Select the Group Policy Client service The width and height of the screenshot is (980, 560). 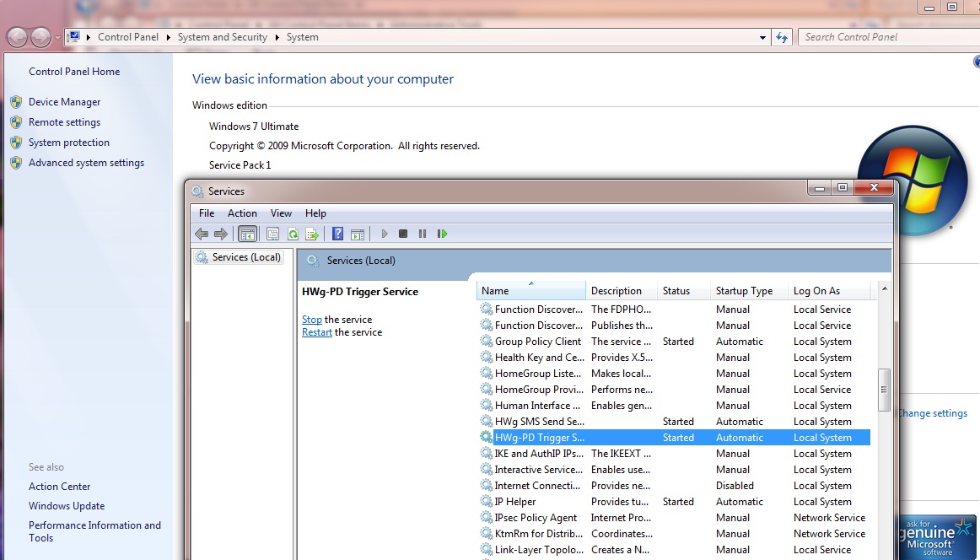(x=674, y=342)
